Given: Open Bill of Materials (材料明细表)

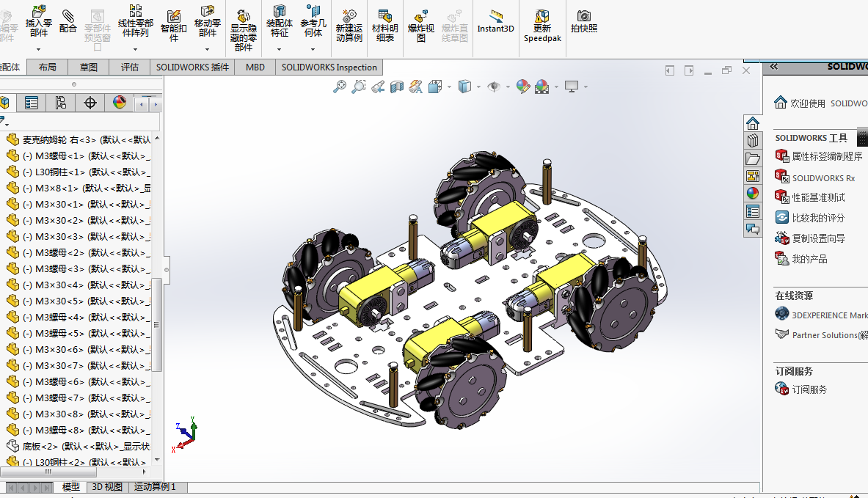Looking at the screenshot, I should click(x=384, y=26).
